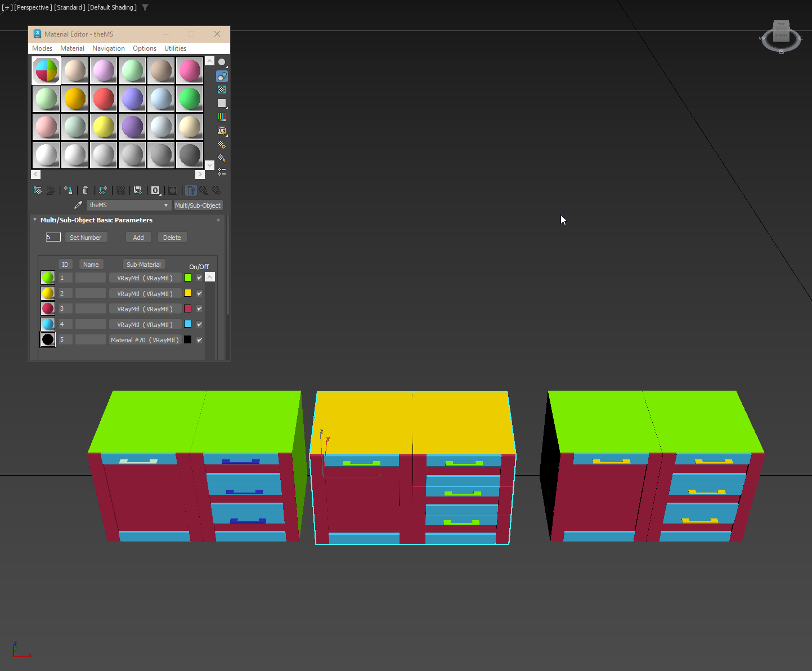The image size is (812, 671).
Task: Click the [Standard] viewport label
Action: click(x=70, y=7)
